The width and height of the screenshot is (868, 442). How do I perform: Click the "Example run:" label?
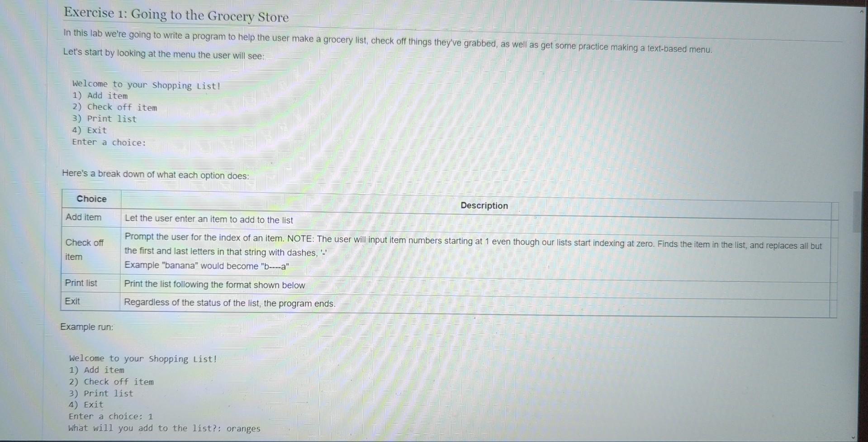(x=87, y=327)
